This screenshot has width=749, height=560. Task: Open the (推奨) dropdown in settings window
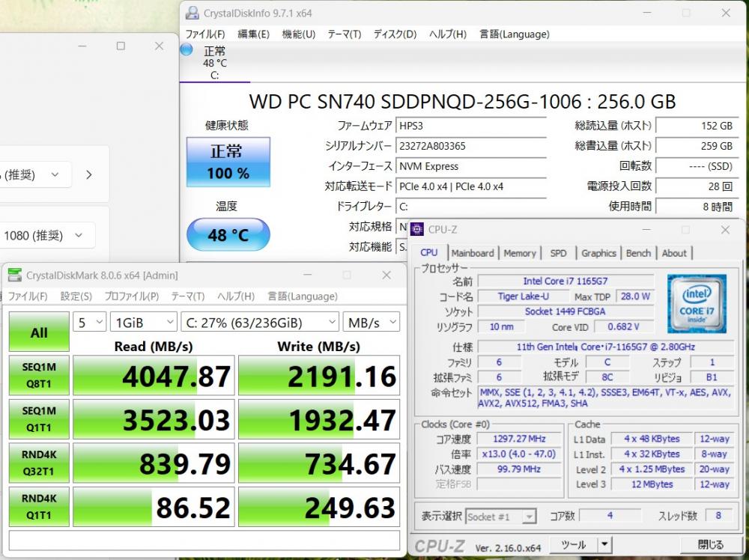35,174
